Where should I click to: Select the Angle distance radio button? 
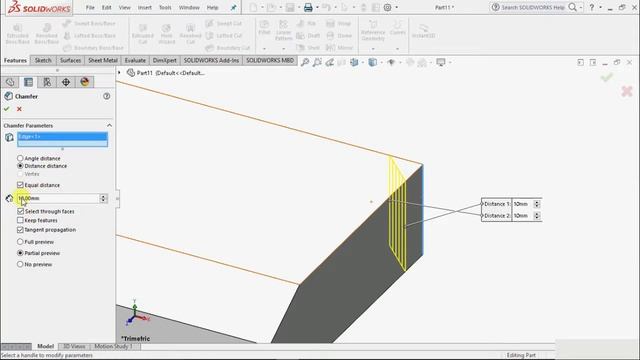coord(20,158)
